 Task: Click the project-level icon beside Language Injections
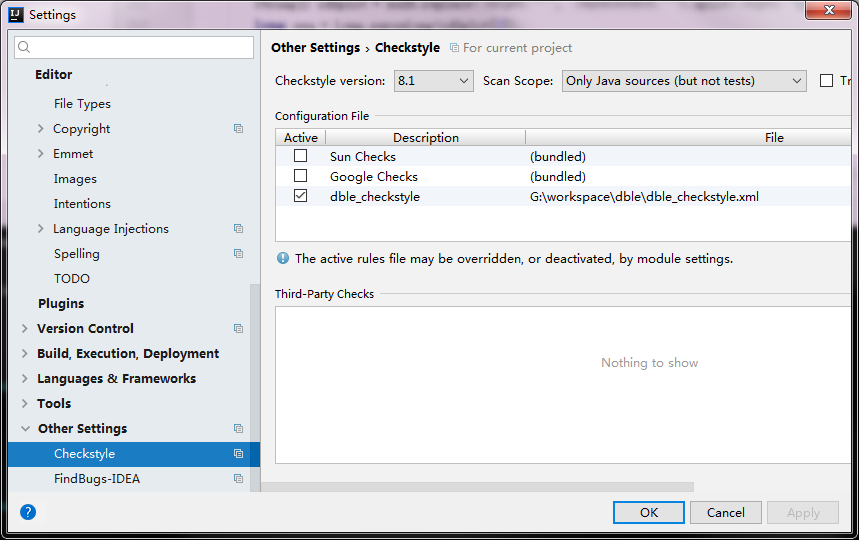point(238,229)
